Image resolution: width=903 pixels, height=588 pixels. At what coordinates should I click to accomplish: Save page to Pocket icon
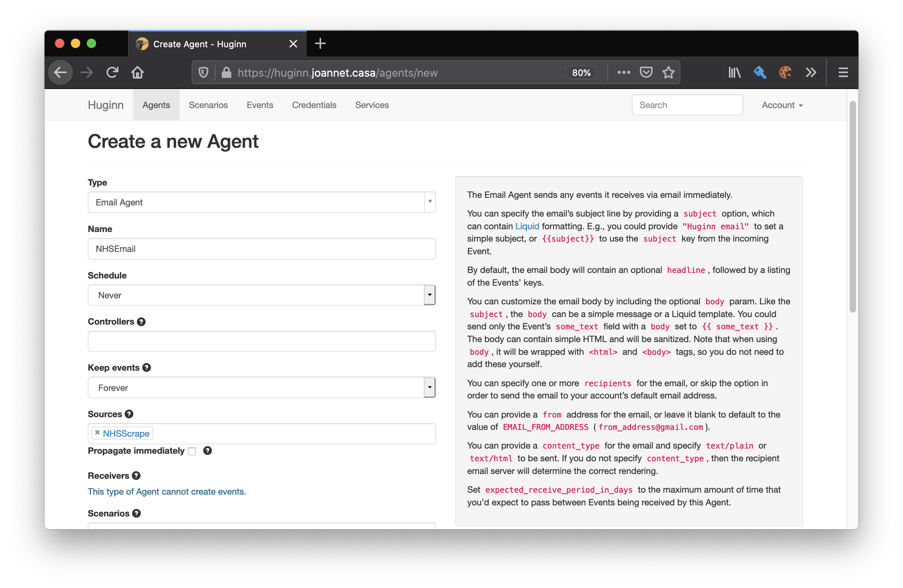tap(646, 73)
